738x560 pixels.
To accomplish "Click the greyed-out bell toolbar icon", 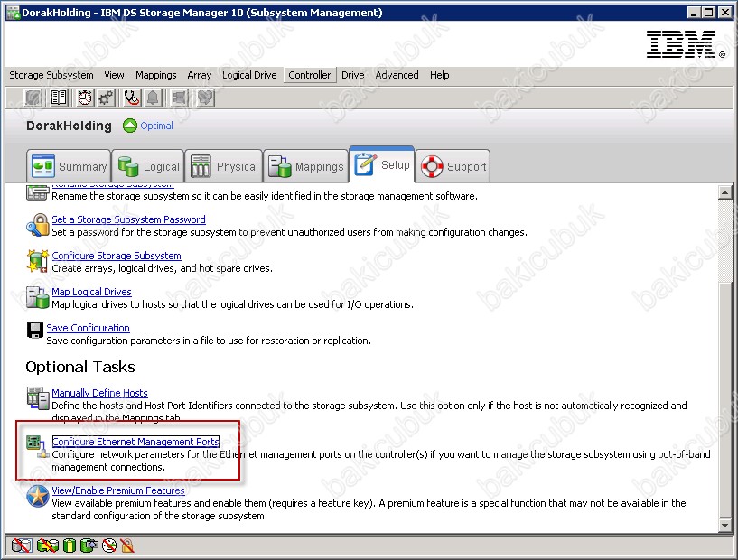I will click(153, 98).
